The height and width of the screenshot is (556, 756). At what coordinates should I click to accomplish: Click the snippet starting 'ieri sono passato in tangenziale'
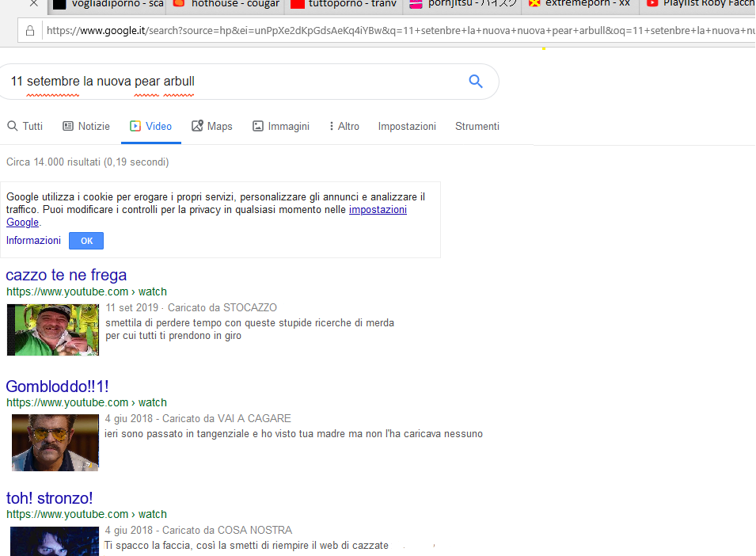[x=294, y=434]
